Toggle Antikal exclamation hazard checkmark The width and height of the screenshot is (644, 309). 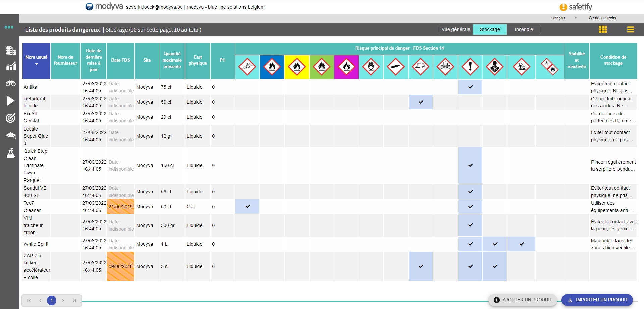tap(470, 87)
